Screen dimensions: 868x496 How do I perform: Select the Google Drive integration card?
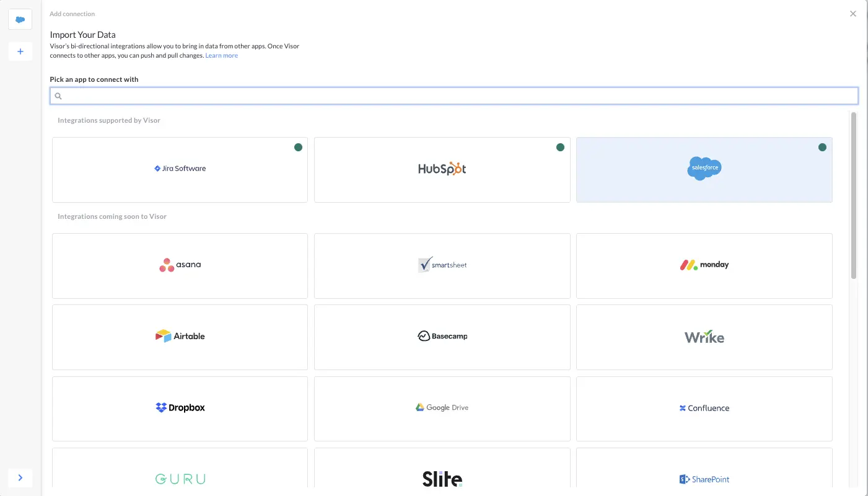pyautogui.click(x=442, y=409)
